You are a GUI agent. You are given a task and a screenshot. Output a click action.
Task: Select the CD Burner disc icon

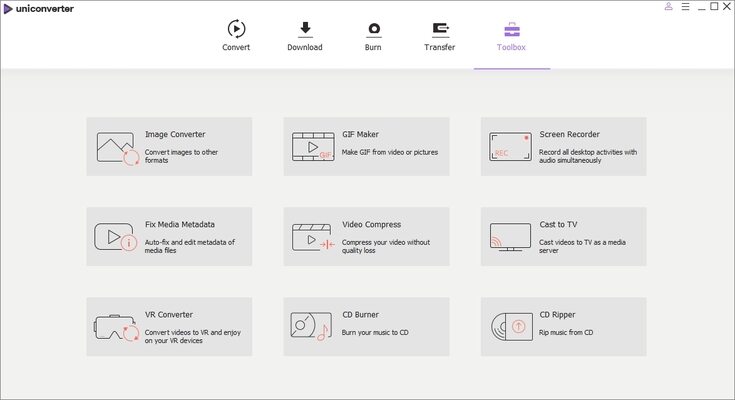pos(311,326)
